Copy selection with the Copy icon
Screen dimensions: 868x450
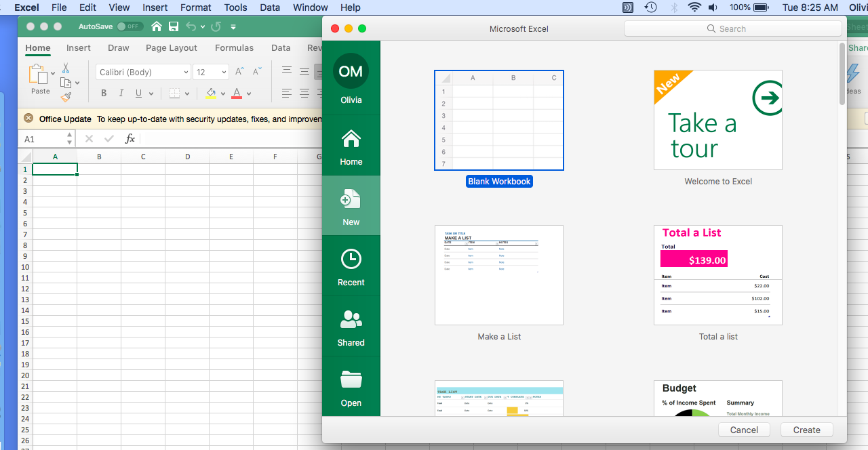[x=66, y=83]
